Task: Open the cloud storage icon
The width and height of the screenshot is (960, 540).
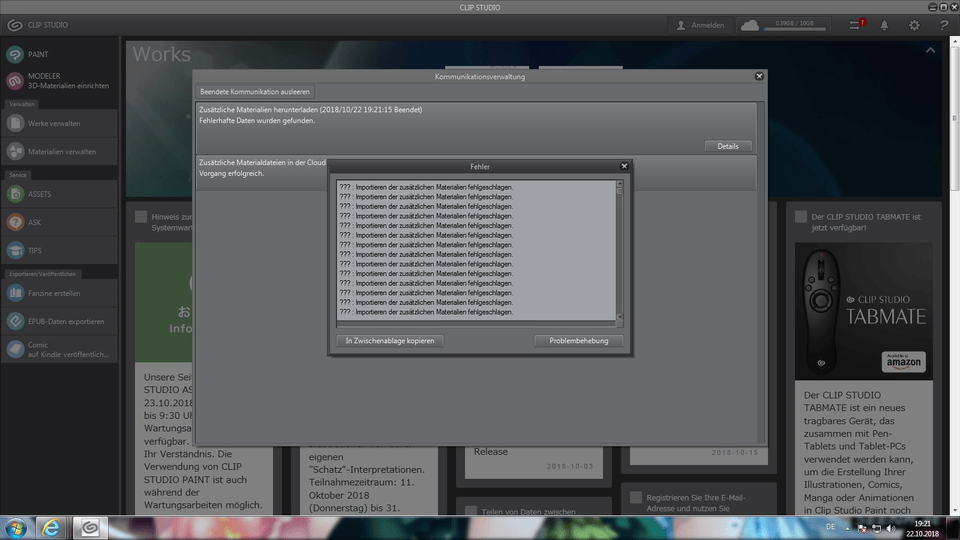Action: click(750, 25)
